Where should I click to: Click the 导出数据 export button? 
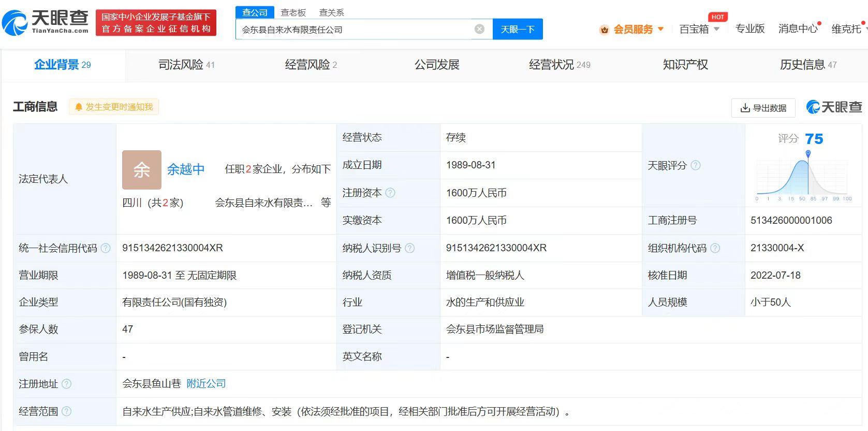pos(763,108)
